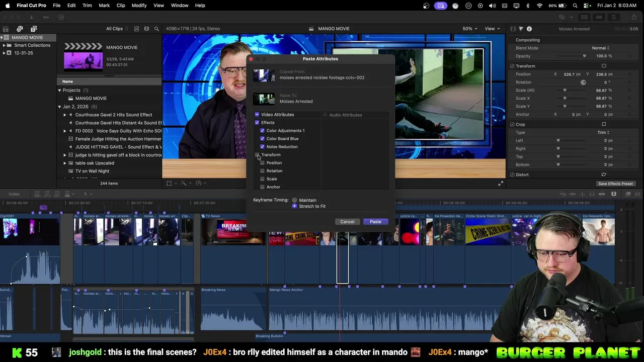644x362 pixels.
Task: Collapse the Projects disclosure triangle
Action: [59, 90]
